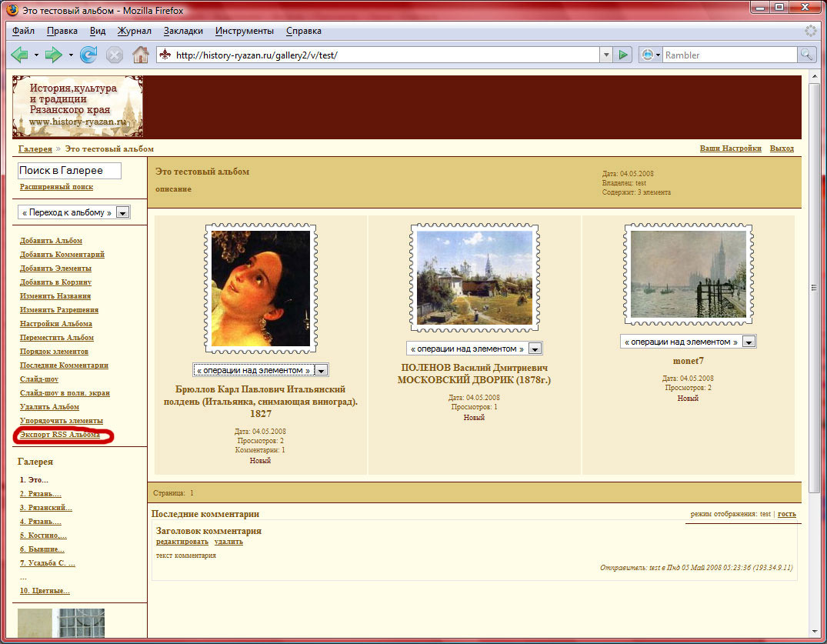The image size is (827, 644).
Task: Click the search magnifier icon
Action: click(806, 55)
